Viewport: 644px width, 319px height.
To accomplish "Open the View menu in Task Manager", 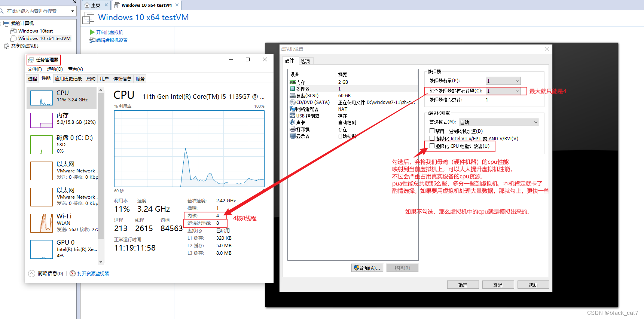I will (x=75, y=69).
